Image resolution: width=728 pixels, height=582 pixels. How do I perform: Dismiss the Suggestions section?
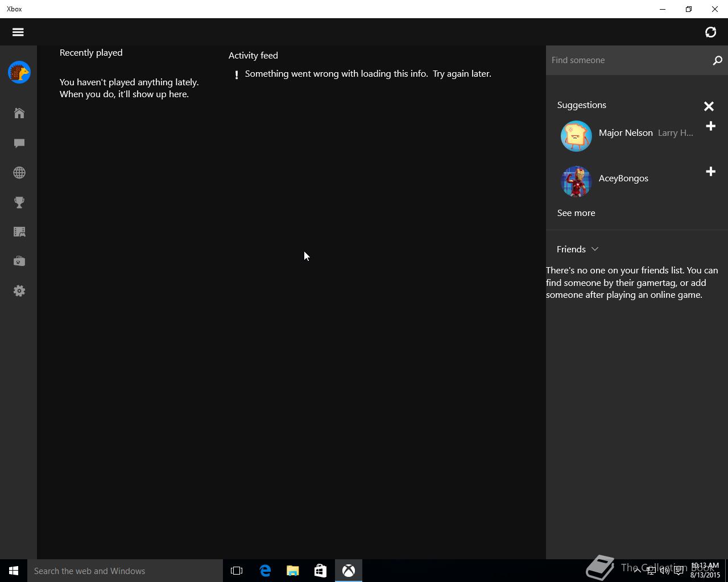coord(709,106)
